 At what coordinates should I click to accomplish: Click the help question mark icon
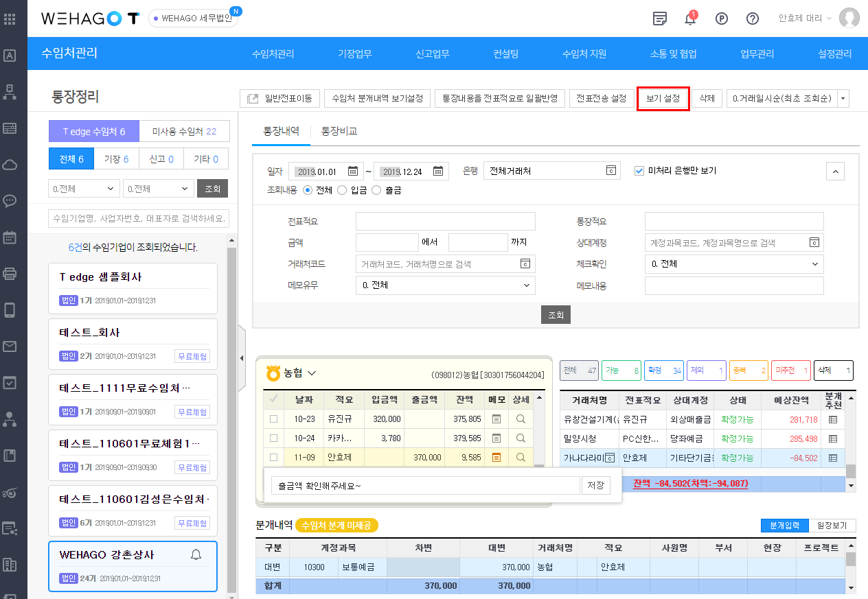click(x=753, y=19)
